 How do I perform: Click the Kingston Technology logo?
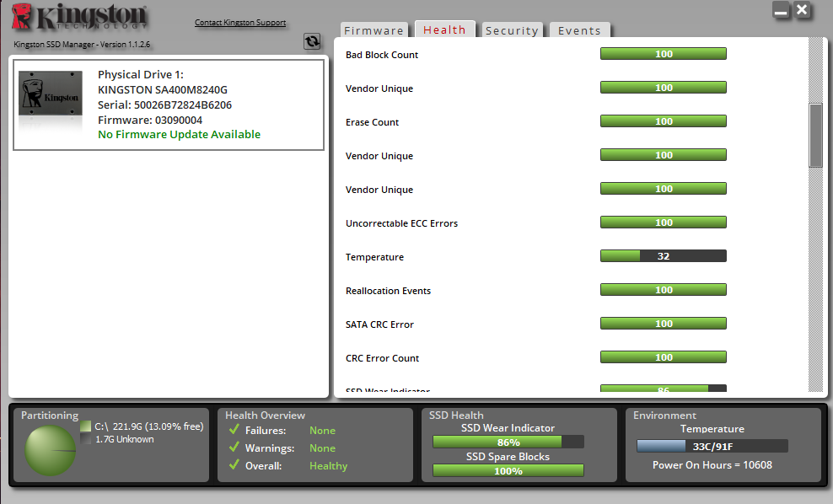[x=80, y=17]
